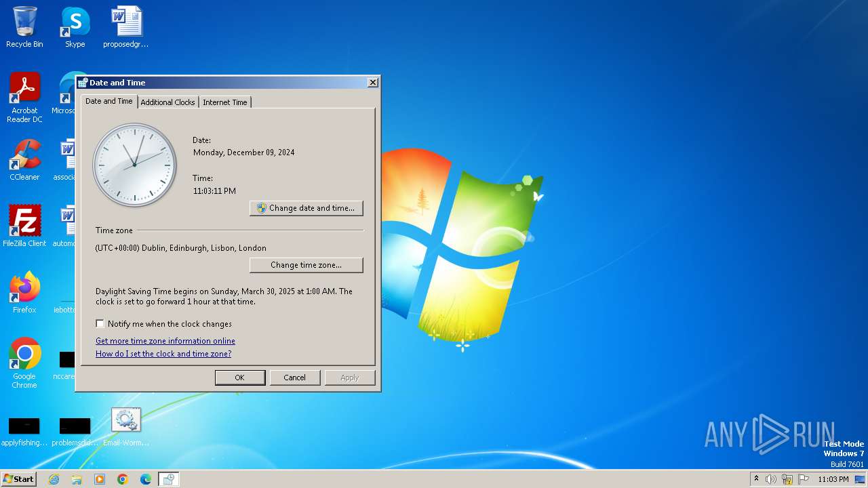Enable Notify me when the clock changes
Screen dimensions: 868x488
click(x=100, y=324)
